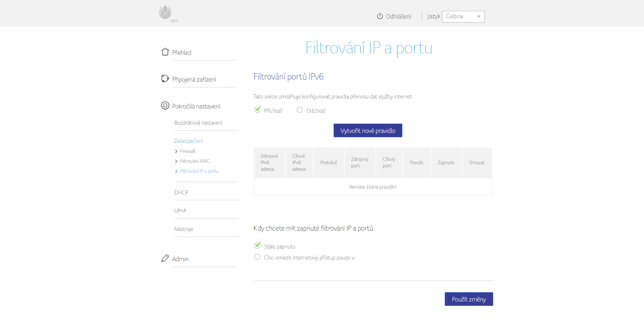The width and height of the screenshot is (644, 319).
Task: Select the Odchozí radio option
Action: point(300,110)
